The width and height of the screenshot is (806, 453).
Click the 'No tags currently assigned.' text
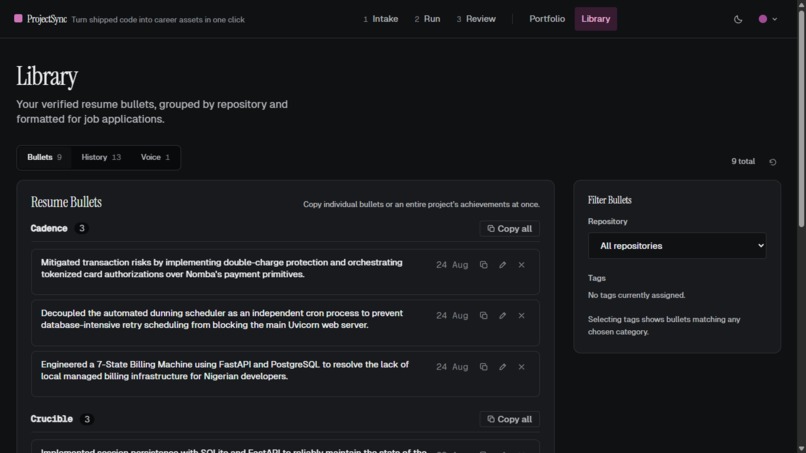click(x=636, y=295)
